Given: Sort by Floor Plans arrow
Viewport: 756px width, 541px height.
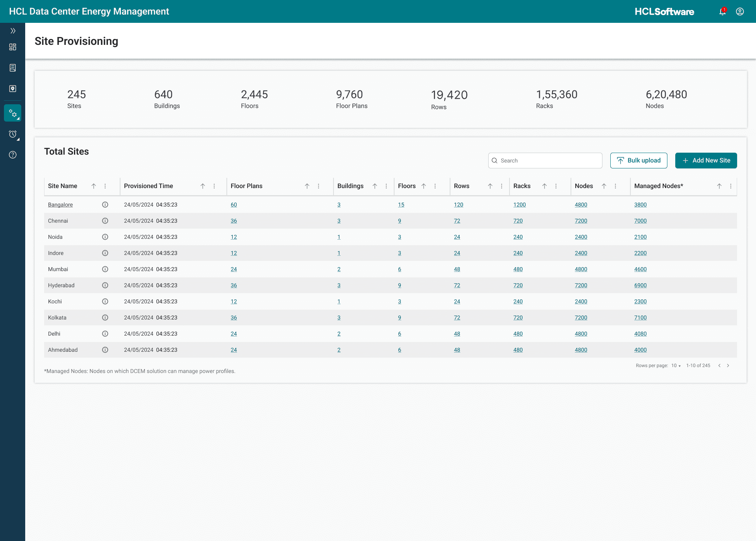Looking at the screenshot, I should (x=307, y=186).
